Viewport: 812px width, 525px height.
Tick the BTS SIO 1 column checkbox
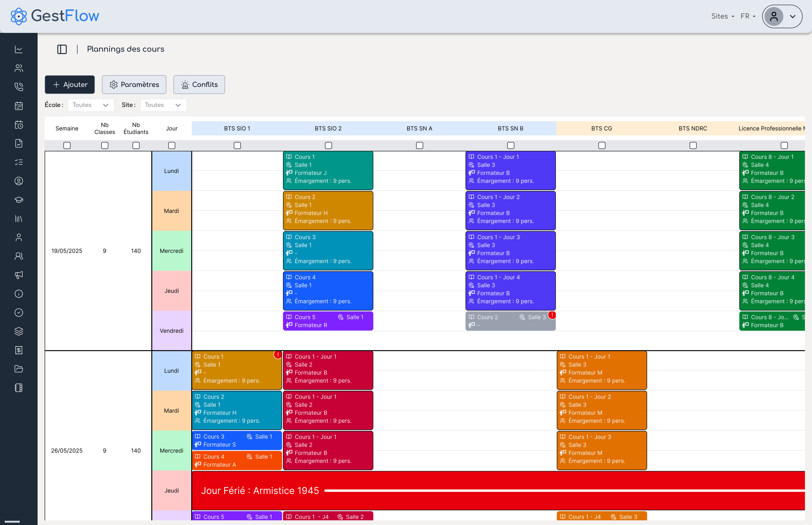click(237, 146)
